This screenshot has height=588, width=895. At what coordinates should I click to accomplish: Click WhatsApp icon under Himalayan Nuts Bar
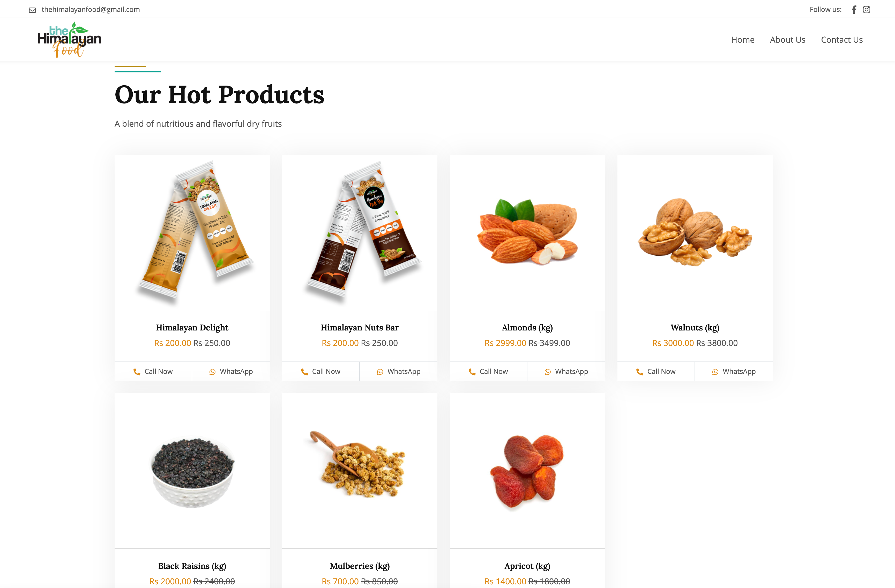click(x=380, y=372)
